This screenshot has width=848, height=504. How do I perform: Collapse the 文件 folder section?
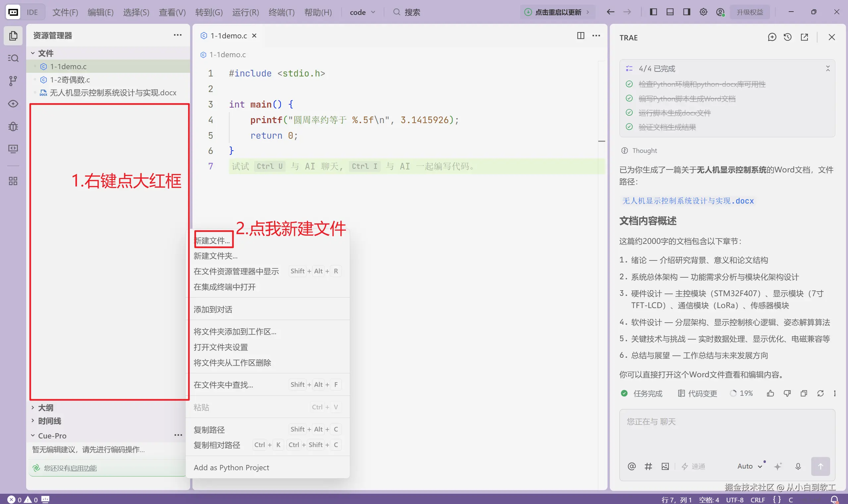coord(33,53)
